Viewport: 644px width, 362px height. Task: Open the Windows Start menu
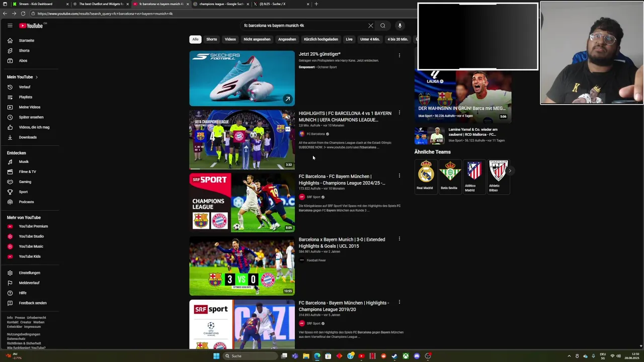[216, 356]
